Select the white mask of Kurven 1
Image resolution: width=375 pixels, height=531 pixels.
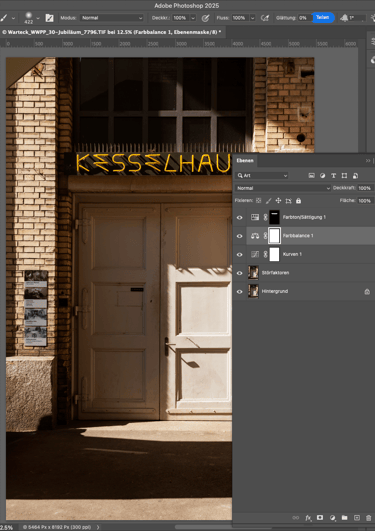click(x=274, y=254)
